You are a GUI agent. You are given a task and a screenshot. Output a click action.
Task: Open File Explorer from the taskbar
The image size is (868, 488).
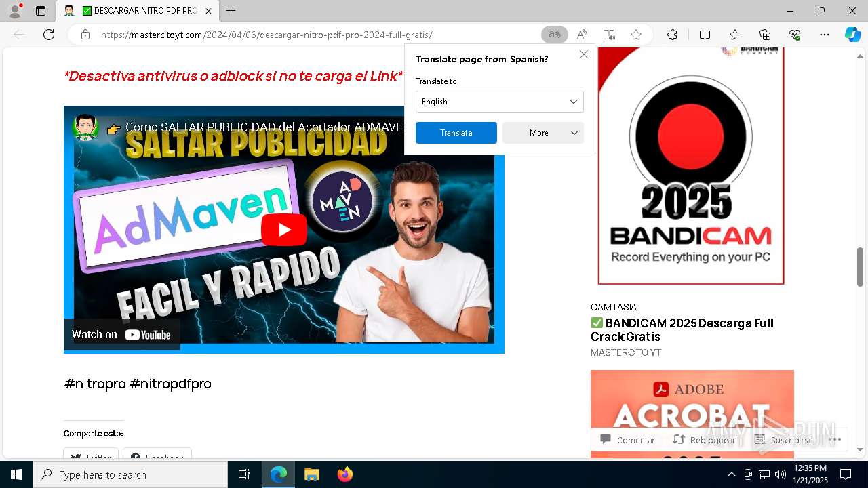(311, 474)
